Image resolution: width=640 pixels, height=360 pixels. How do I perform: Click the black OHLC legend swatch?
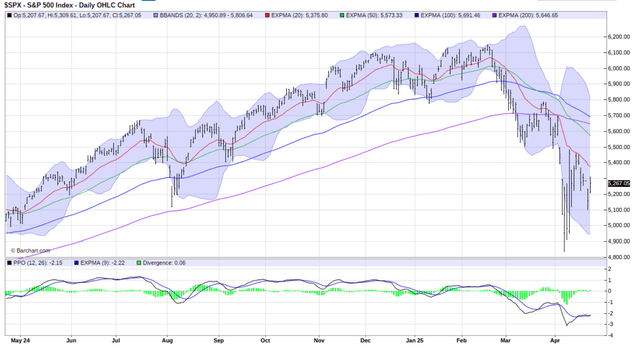9,16
